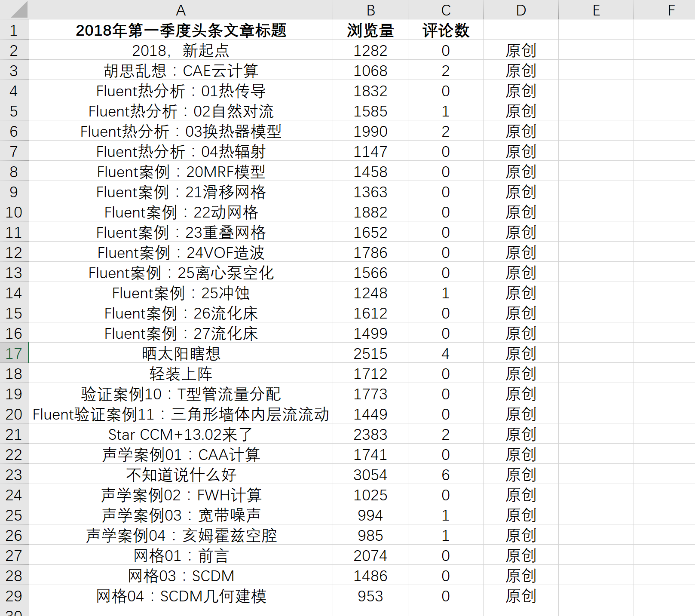Image resolution: width=695 pixels, height=616 pixels.
Task: Select cell containing 2018, 新起点
Action: [181, 50]
